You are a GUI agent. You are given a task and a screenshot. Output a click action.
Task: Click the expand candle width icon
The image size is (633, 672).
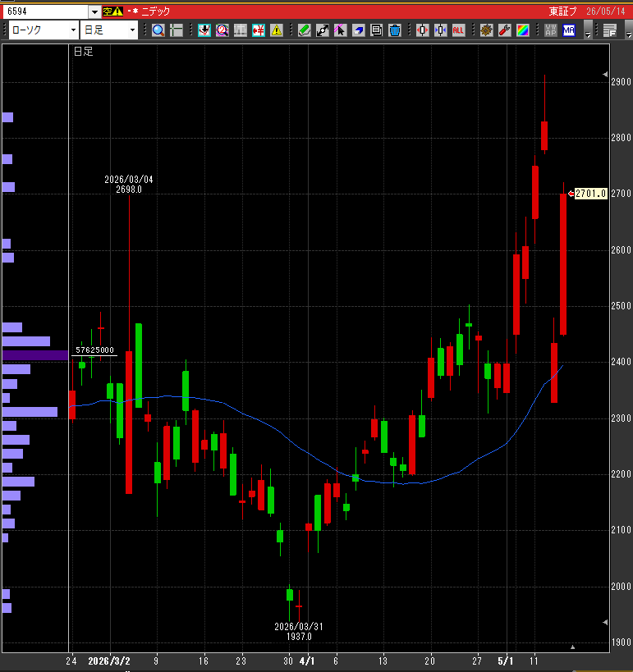click(x=423, y=30)
